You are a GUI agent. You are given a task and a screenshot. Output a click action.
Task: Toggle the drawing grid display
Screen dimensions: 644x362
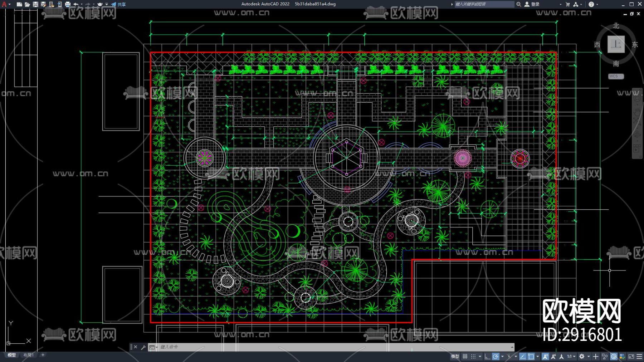click(x=465, y=356)
